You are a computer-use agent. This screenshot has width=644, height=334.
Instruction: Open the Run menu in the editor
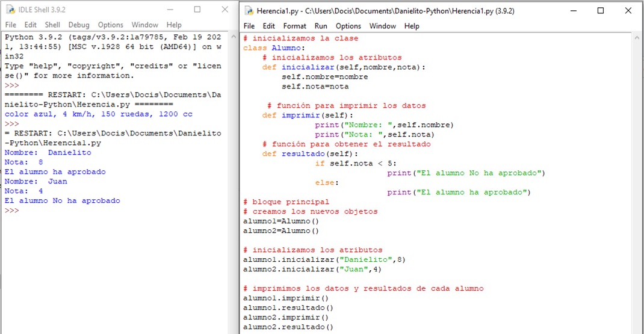tap(321, 26)
